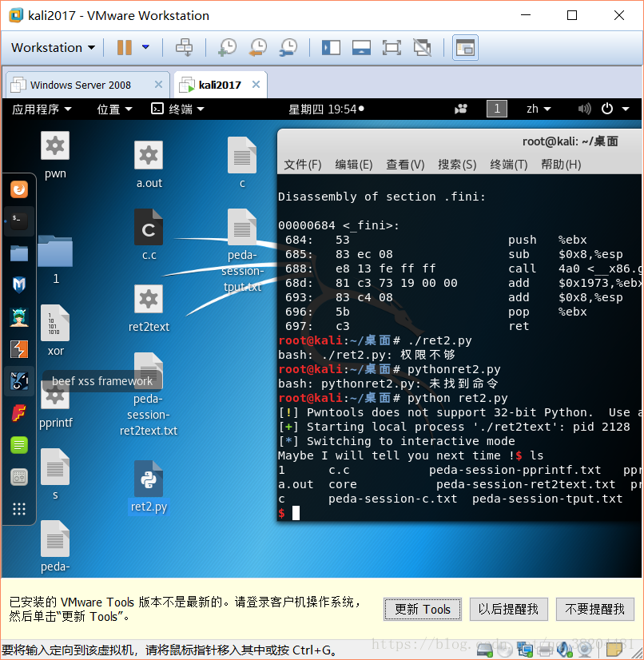Expand the power options arrow beside pause
644x660 pixels.
pos(145,47)
